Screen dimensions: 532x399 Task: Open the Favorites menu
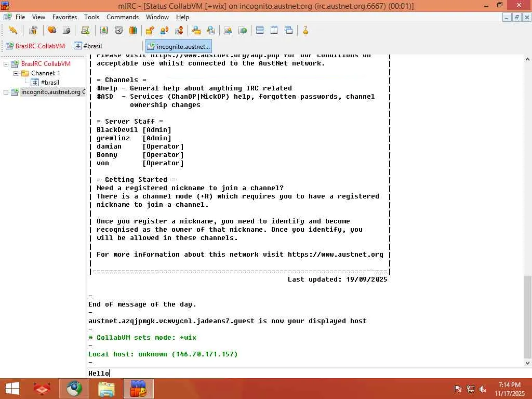click(64, 17)
